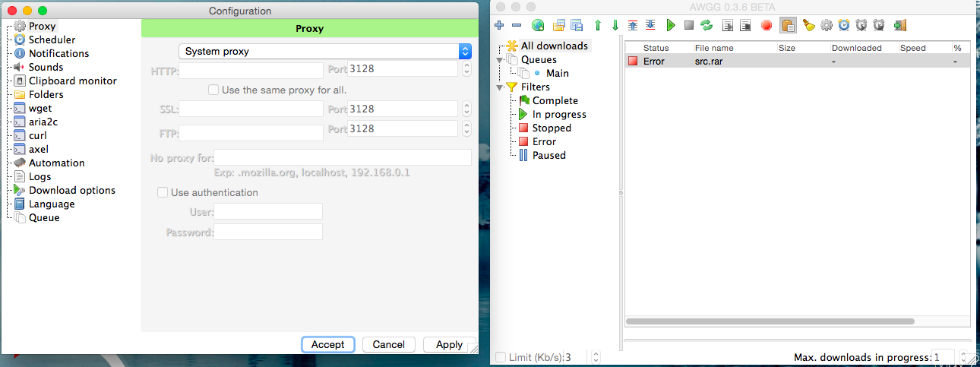
Task: Tick 'Use the same proxy for all' checkbox
Action: tap(213, 90)
